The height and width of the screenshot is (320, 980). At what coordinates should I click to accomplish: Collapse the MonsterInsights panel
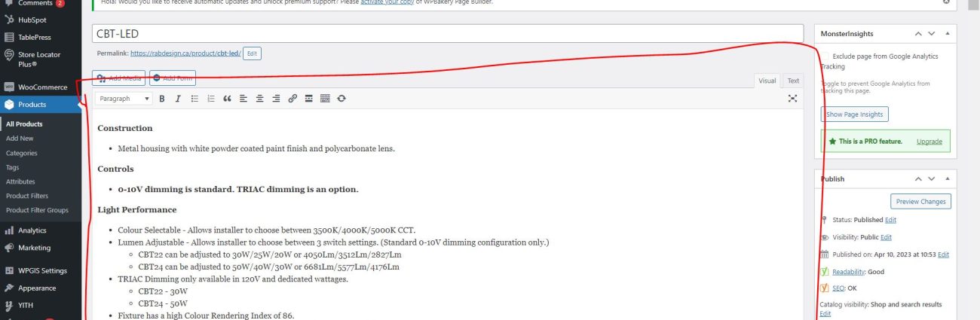[x=947, y=34]
